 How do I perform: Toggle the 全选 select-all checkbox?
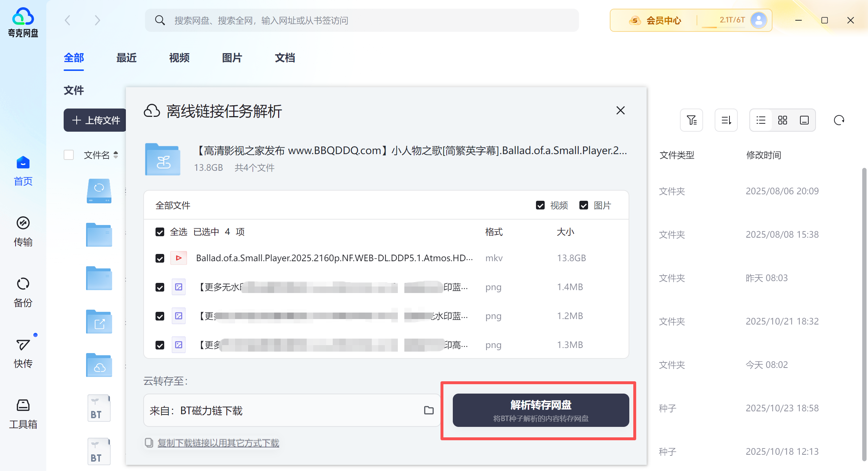(160, 232)
